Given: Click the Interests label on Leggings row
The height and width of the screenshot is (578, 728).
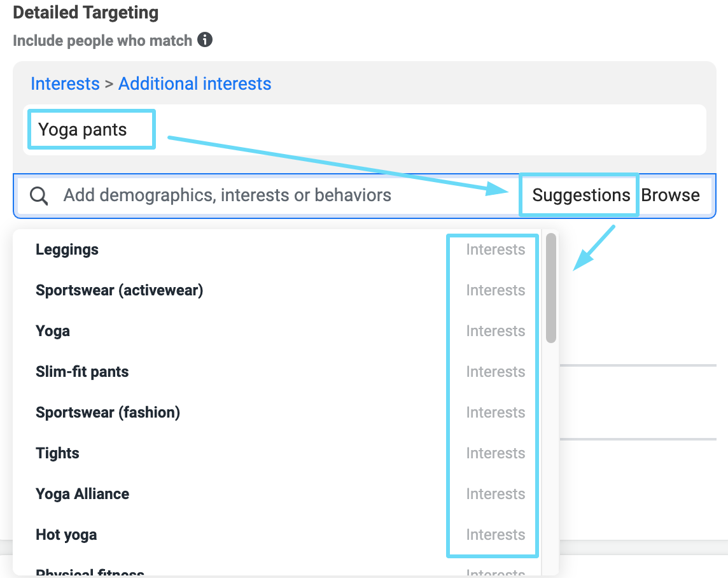Looking at the screenshot, I should click(x=495, y=250).
